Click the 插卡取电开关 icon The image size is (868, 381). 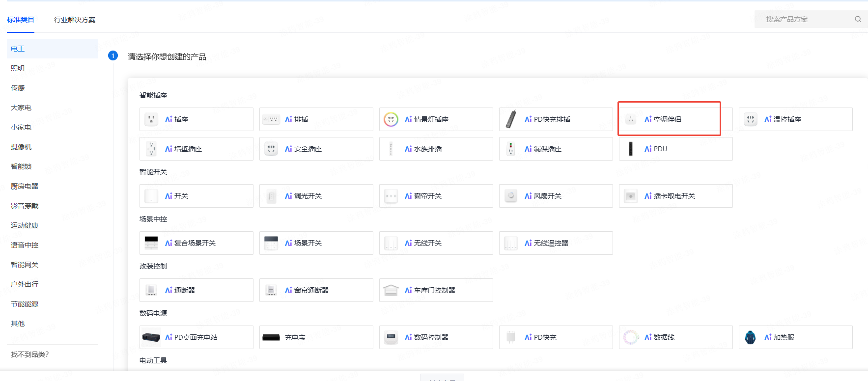coord(631,196)
